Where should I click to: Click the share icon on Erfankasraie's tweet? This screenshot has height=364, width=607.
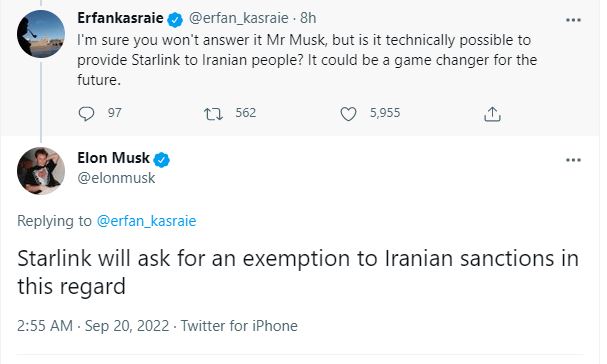[492, 114]
